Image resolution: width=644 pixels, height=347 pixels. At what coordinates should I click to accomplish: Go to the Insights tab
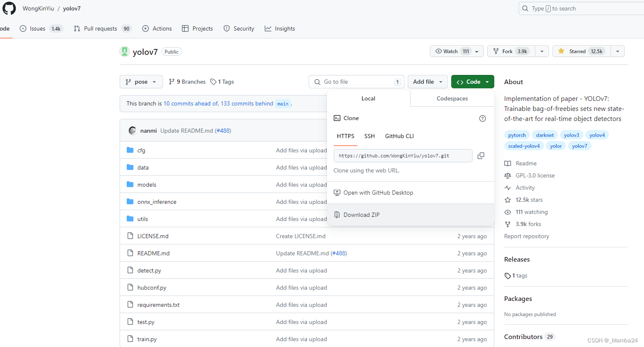tap(280, 28)
